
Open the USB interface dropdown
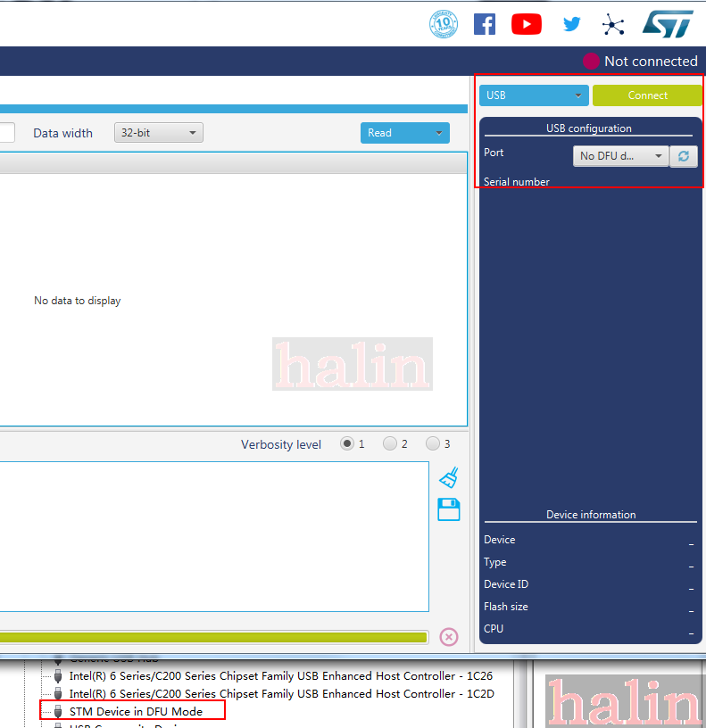coord(534,95)
